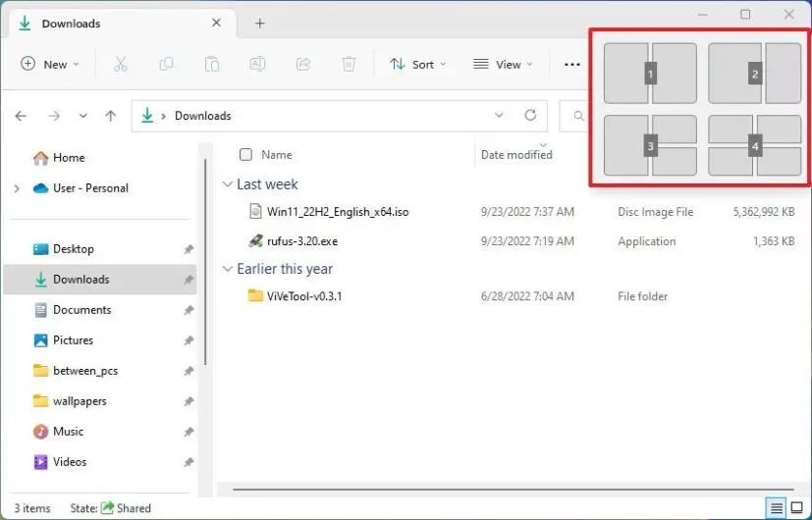Snap to bottom-left quadrant of layout 4
Screen dimensions: 812x520
coord(731,162)
